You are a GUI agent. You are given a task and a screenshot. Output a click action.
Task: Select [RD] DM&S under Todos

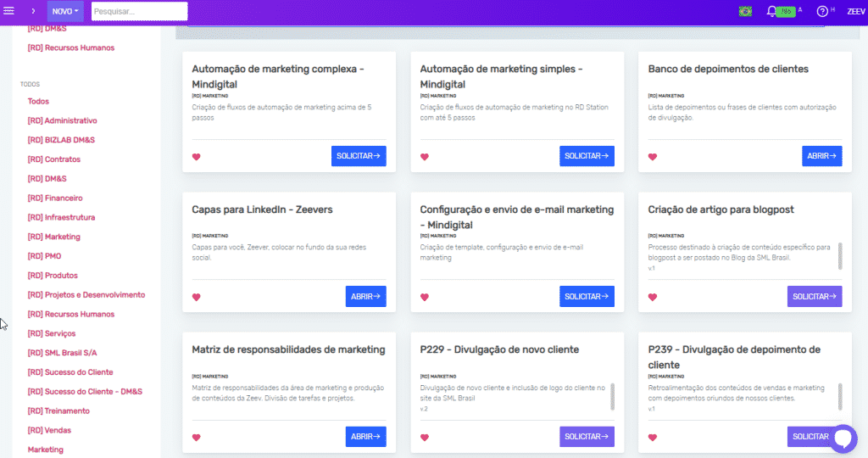pos(47,179)
